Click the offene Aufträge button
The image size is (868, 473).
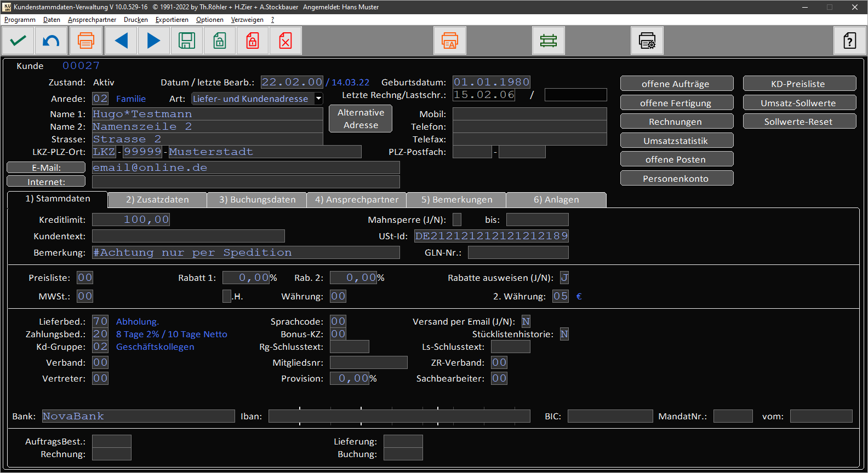click(x=676, y=84)
